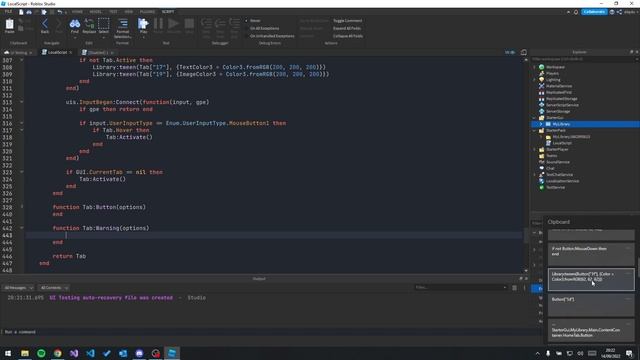Open Windows Start menu

(x=8, y=353)
